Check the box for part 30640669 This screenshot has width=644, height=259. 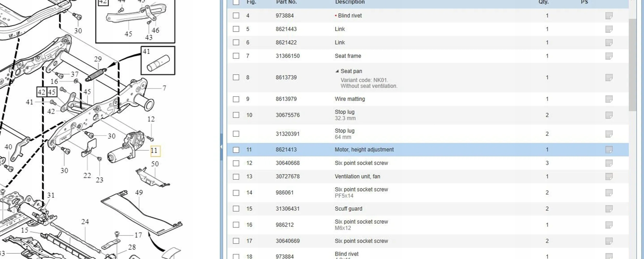236,241
